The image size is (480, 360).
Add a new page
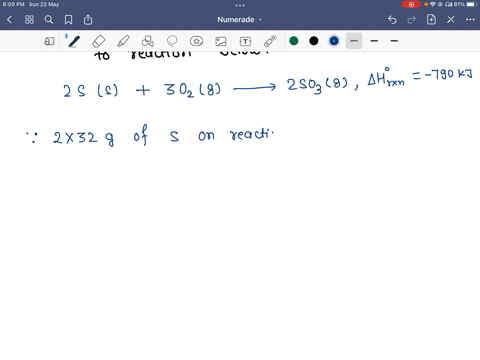431,20
